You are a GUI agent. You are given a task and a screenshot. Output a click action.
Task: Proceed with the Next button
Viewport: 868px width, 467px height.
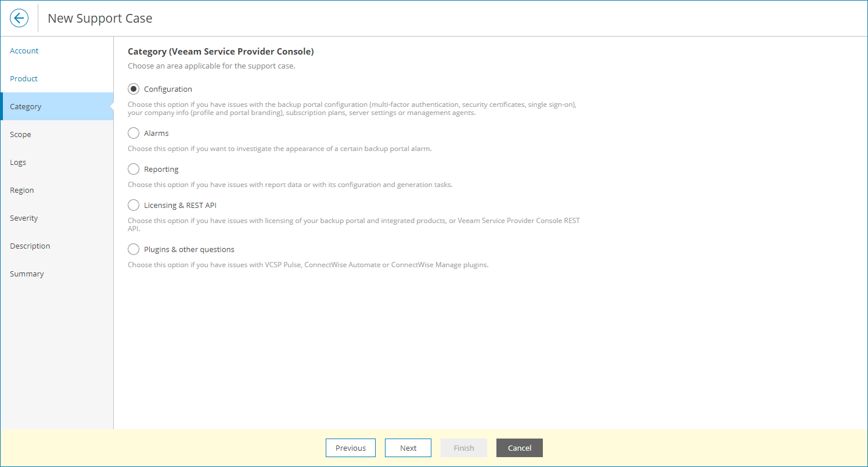tap(408, 448)
